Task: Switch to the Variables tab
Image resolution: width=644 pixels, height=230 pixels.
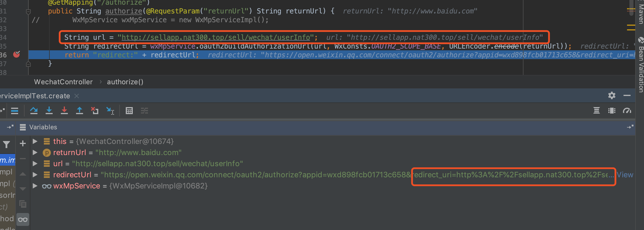Action: [43, 127]
